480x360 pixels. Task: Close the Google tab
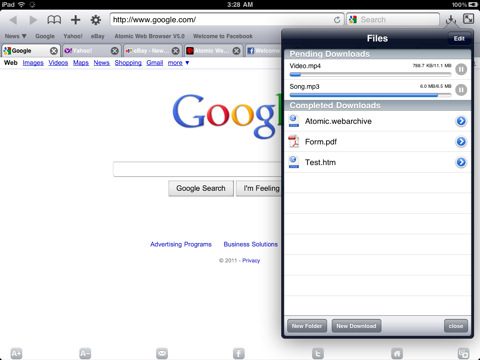[x=54, y=51]
